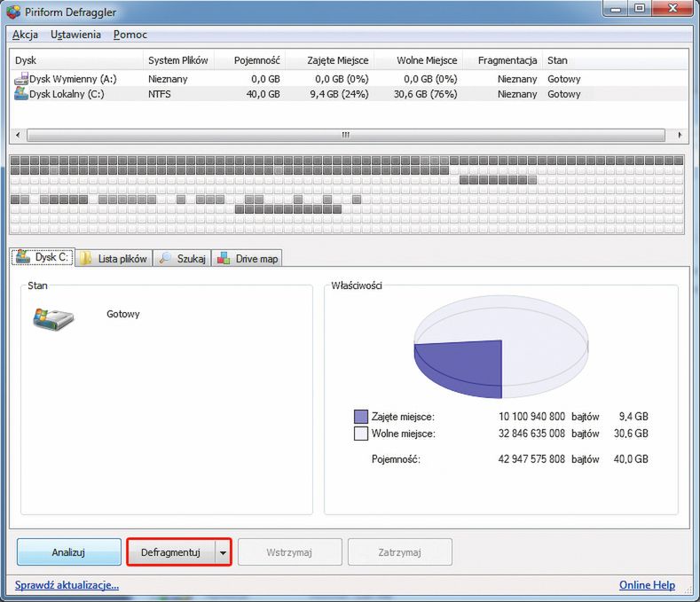700x602 pixels.
Task: Sort by the Zajęte Miejsce column header
Action: pos(329,60)
